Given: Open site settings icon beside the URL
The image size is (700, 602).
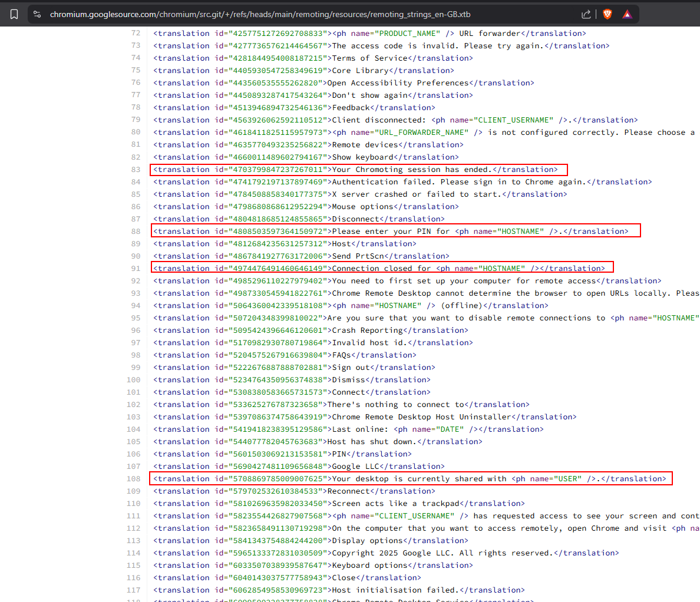Looking at the screenshot, I should 38,14.
